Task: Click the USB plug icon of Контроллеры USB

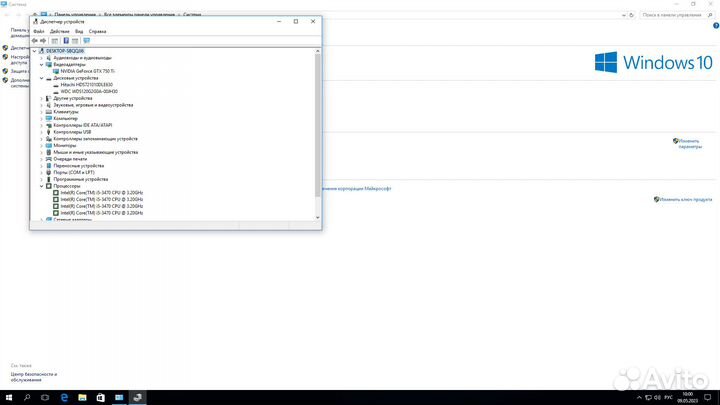Action: click(49, 132)
